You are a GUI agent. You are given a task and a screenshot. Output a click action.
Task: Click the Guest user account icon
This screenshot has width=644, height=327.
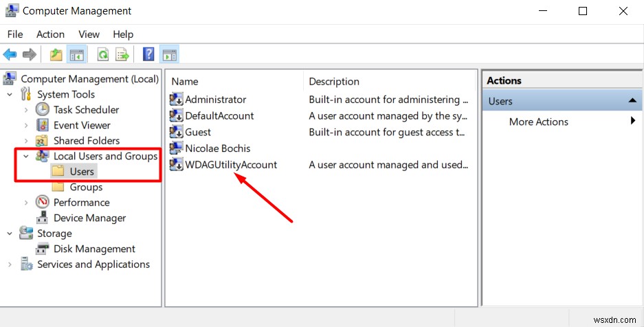point(176,132)
